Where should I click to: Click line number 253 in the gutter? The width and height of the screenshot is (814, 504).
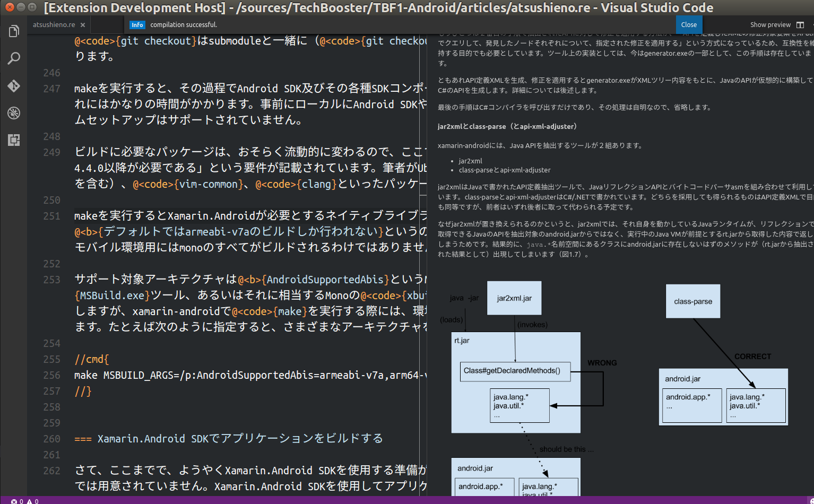point(52,280)
